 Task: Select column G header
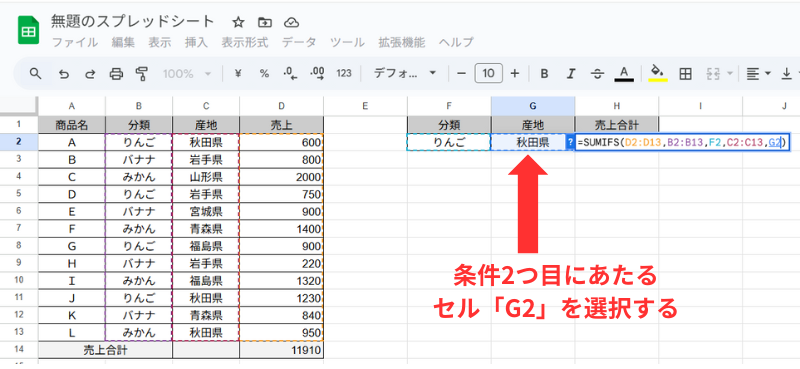click(533, 106)
